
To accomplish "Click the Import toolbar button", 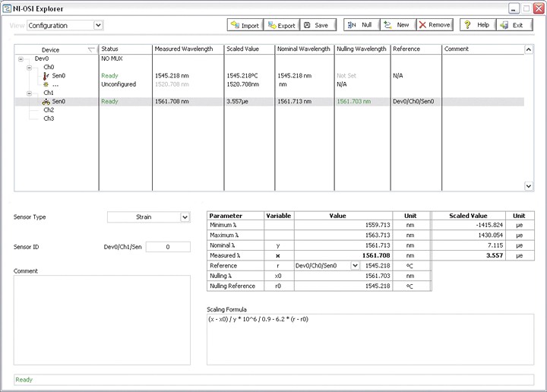I will [245, 25].
